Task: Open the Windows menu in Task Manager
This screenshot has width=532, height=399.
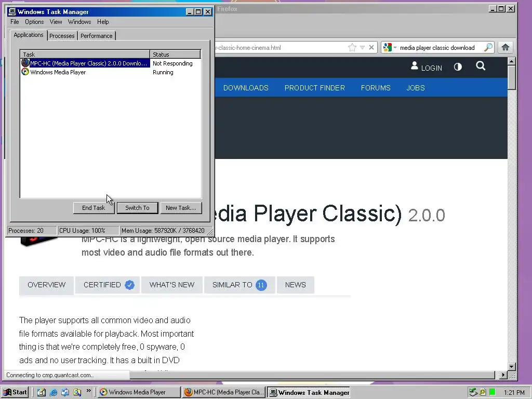Action: 79,22
